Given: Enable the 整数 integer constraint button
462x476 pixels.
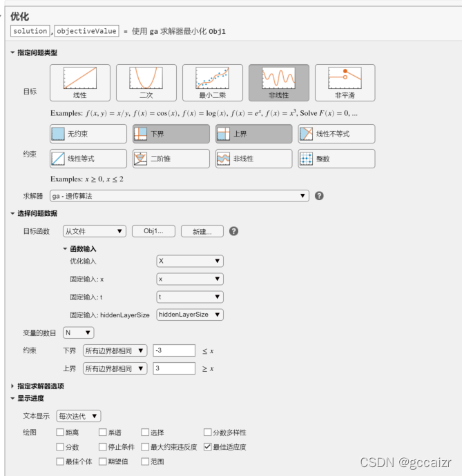Looking at the screenshot, I should pyautogui.click(x=336, y=159).
